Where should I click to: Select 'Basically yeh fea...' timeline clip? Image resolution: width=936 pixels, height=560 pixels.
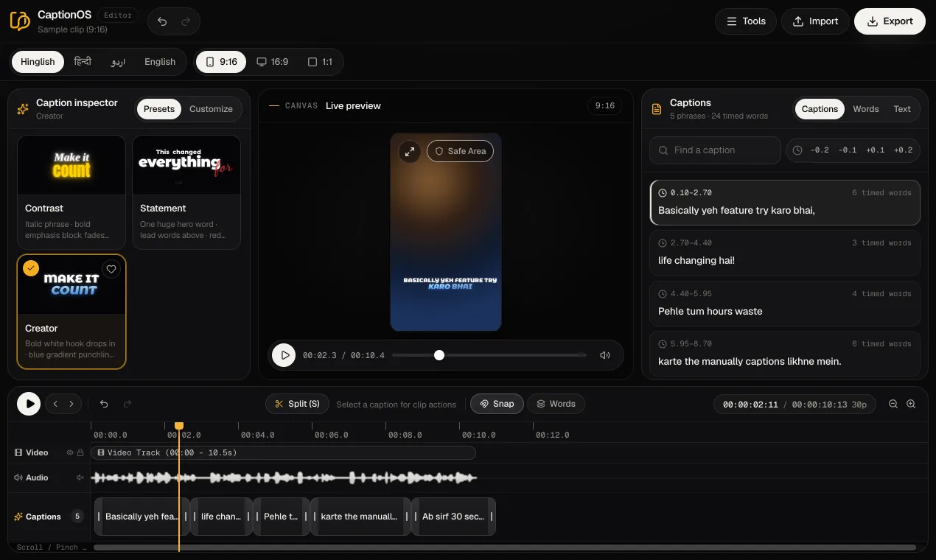(142, 517)
